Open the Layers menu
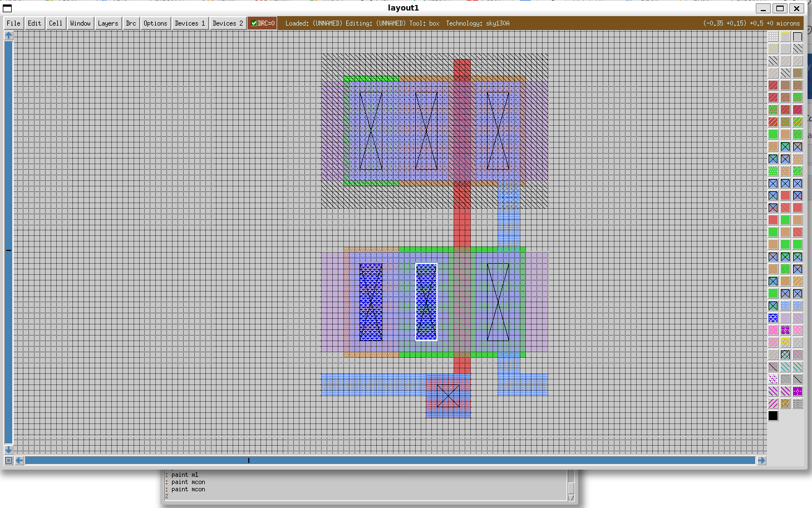 pyautogui.click(x=108, y=23)
